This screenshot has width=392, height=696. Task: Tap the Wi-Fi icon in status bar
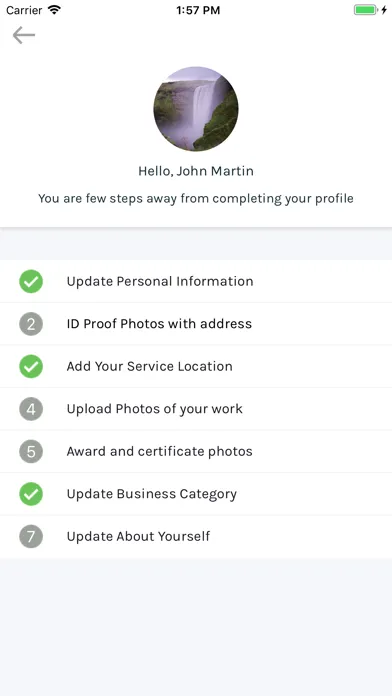[x=54, y=10]
